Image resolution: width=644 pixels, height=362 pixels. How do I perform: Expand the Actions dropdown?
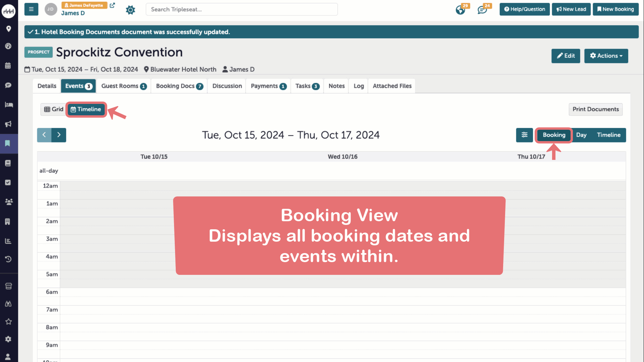click(x=606, y=56)
